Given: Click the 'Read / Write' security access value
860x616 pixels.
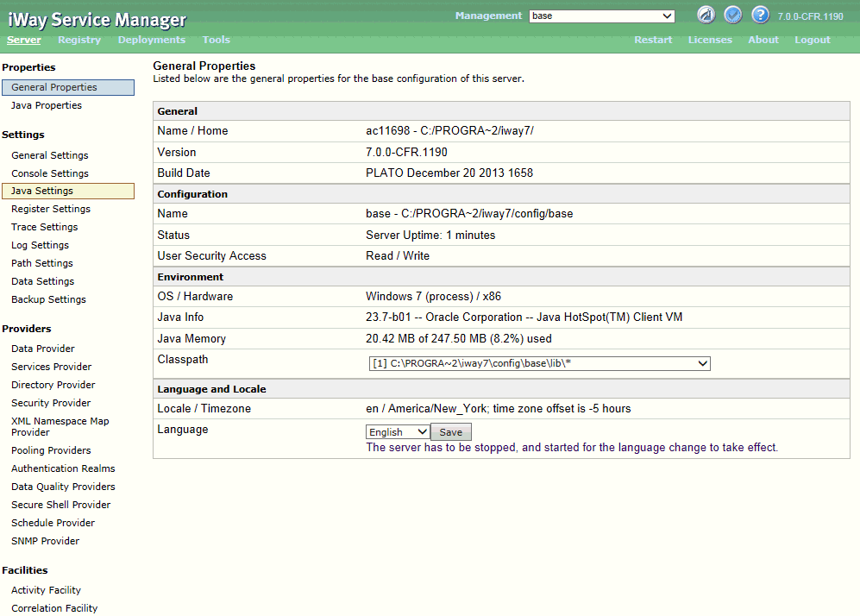Looking at the screenshot, I should click(x=398, y=255).
